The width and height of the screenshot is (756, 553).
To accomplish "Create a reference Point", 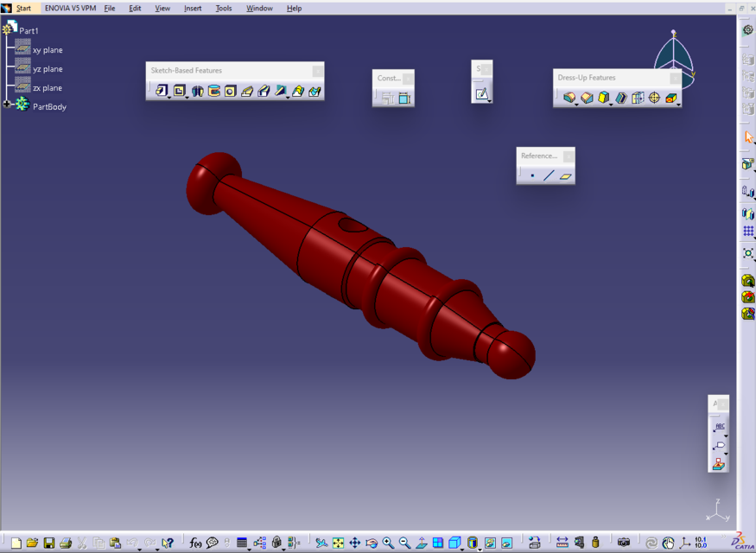I will [532, 175].
